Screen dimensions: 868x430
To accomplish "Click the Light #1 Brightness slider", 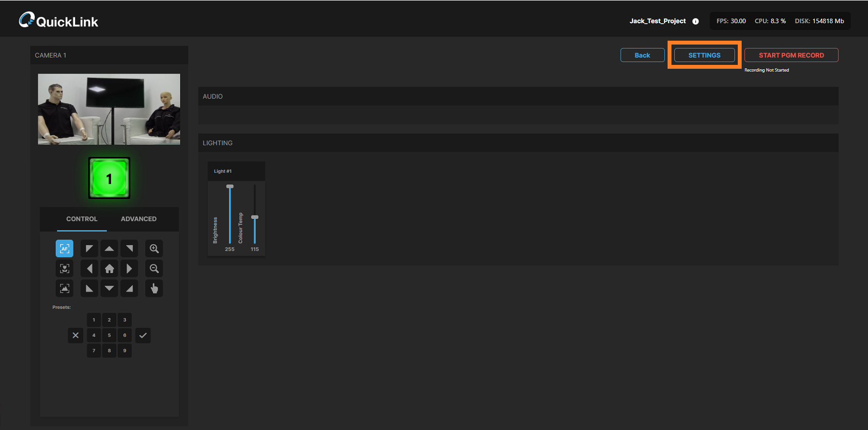I will (x=230, y=214).
